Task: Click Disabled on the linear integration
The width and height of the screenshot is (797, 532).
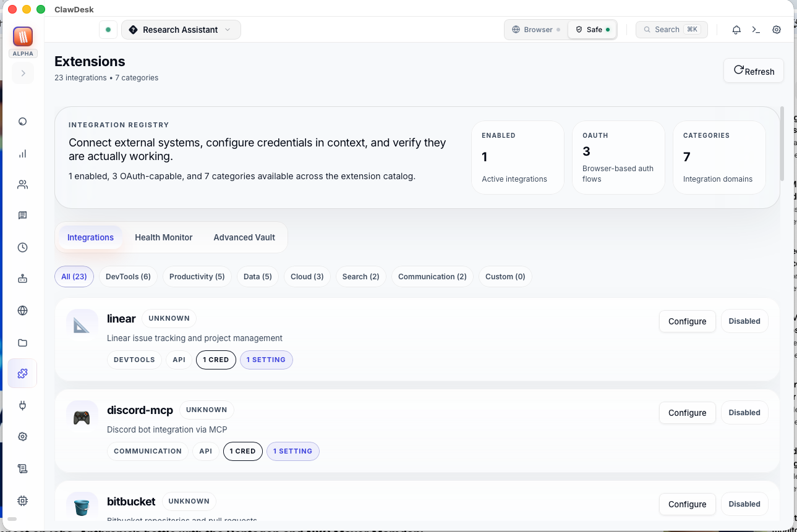Action: click(x=744, y=321)
